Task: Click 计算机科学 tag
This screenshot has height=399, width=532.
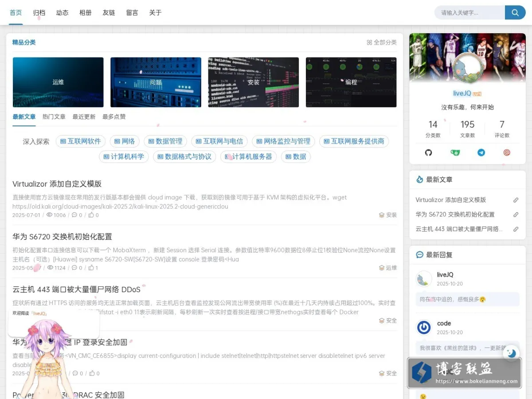Action: [124, 156]
